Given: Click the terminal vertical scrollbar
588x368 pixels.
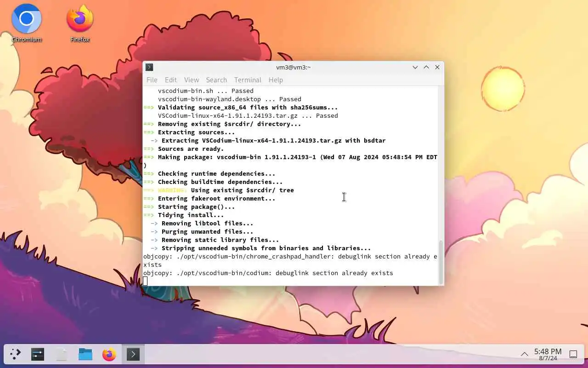Looking at the screenshot, I should point(441,262).
